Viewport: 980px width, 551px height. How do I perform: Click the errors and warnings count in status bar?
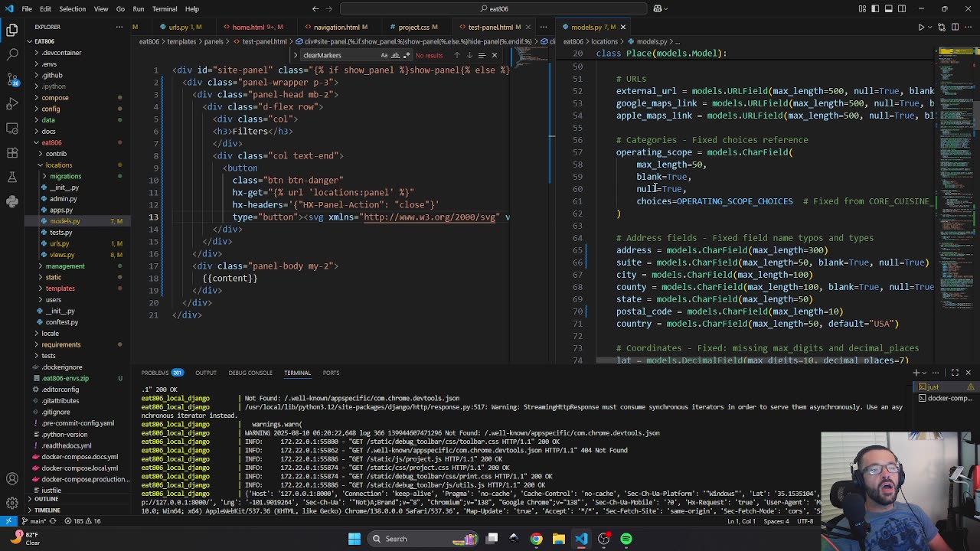coord(83,521)
